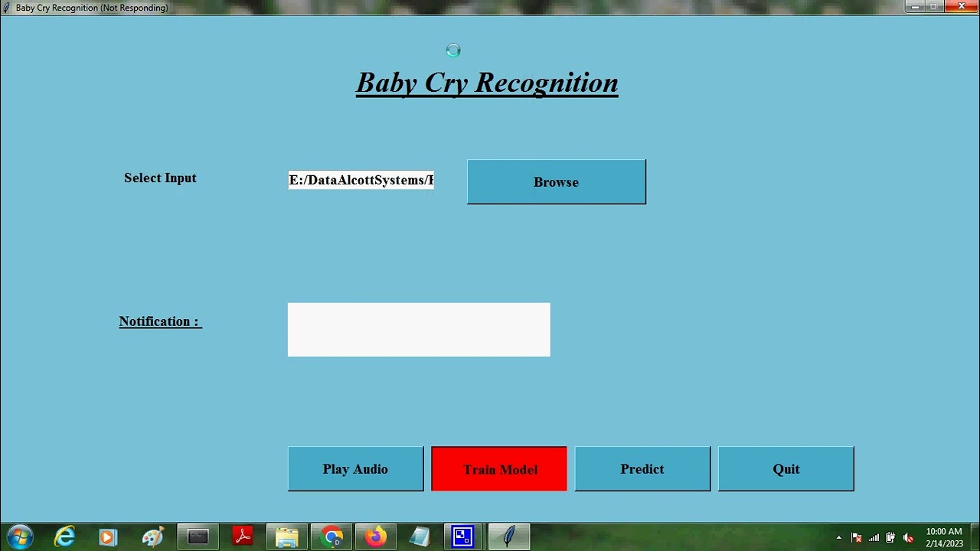Viewport: 980px width, 551px height.
Task: Switch to the Command Prompt window
Action: [x=198, y=537]
